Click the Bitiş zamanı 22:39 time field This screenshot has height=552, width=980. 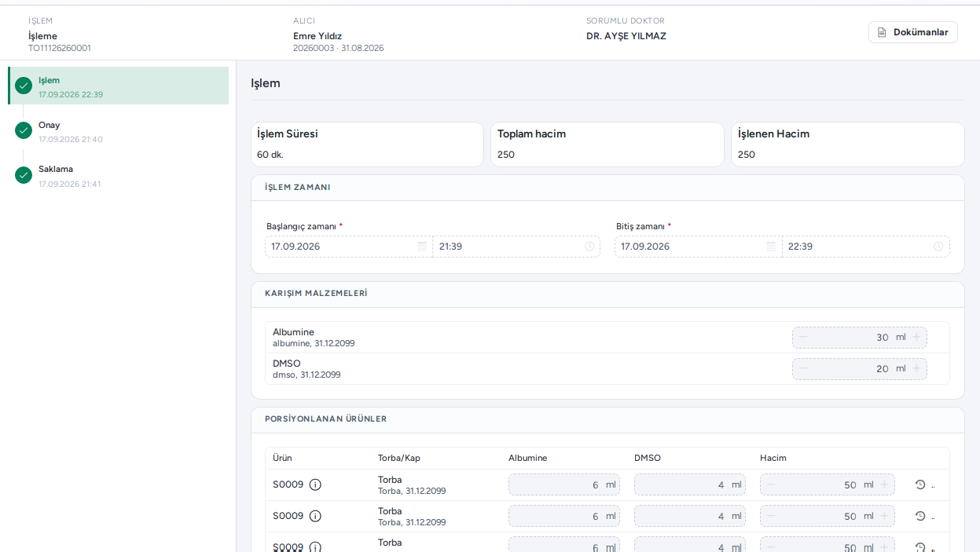tap(865, 247)
